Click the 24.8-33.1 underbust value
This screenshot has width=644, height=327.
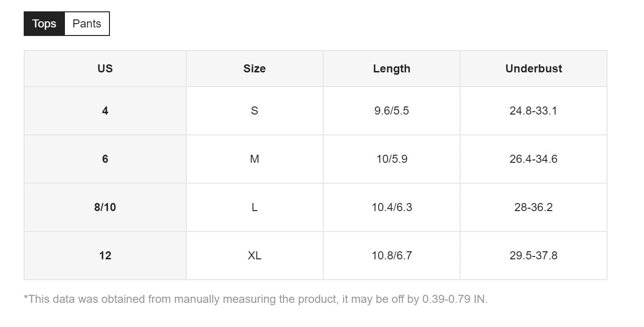(534, 111)
